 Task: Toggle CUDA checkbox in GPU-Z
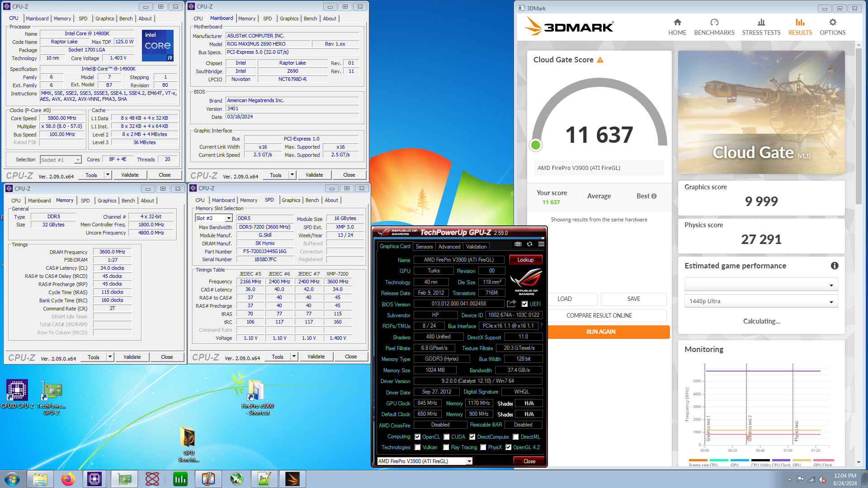(446, 437)
